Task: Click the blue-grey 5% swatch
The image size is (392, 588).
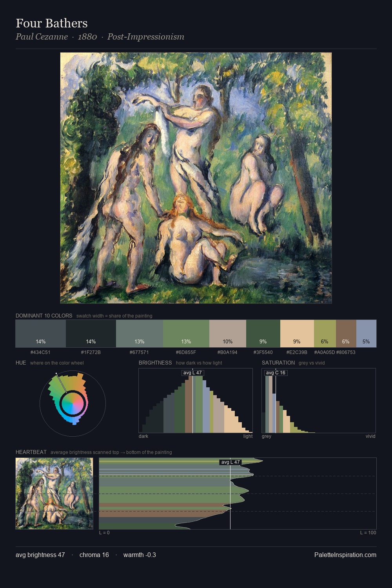Action: click(366, 334)
